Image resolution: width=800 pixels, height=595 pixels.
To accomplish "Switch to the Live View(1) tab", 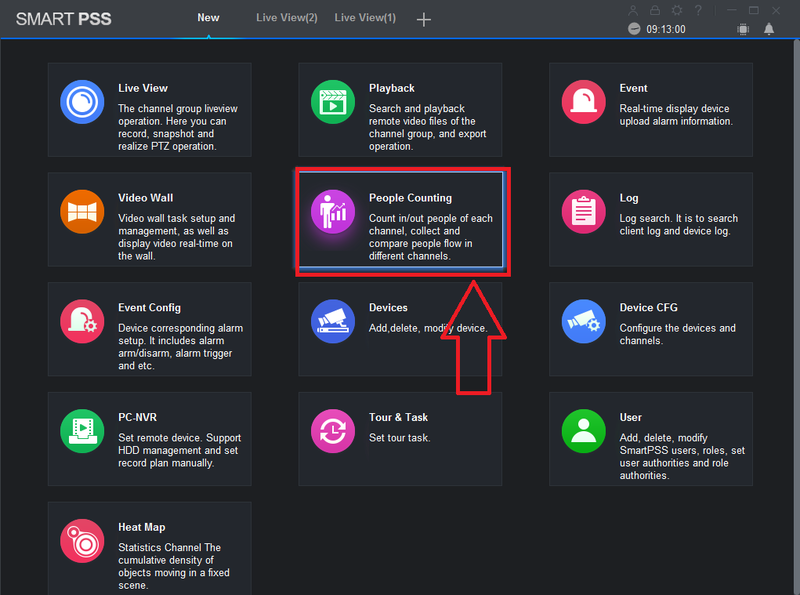I will click(x=365, y=18).
